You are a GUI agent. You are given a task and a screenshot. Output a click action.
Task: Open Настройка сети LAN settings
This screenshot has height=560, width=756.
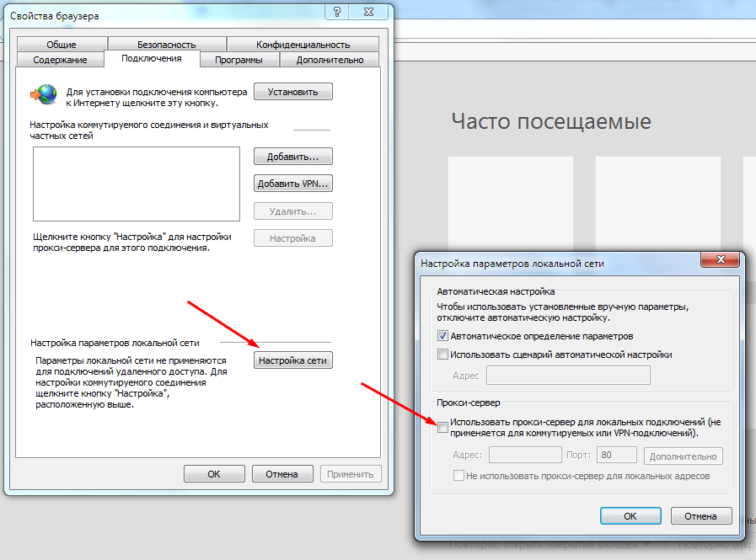click(292, 360)
